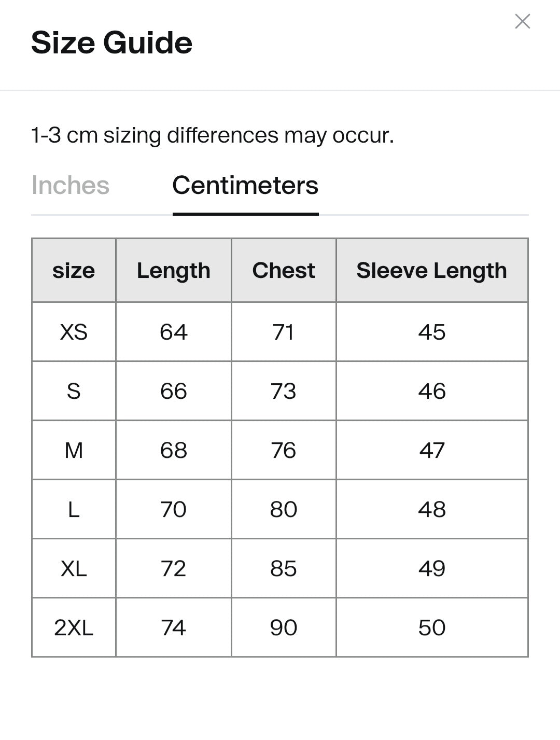This screenshot has width=560, height=740.
Task: Click the XL chest value 85
Action: (x=284, y=568)
